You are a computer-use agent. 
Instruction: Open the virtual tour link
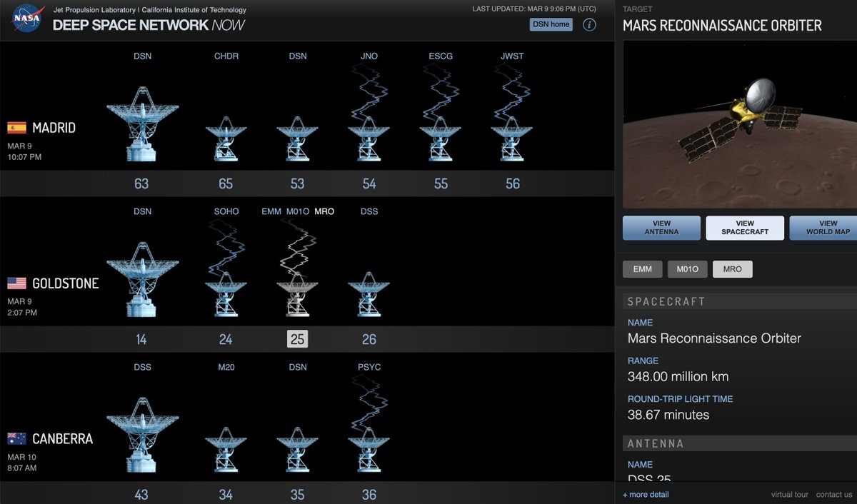click(x=790, y=494)
